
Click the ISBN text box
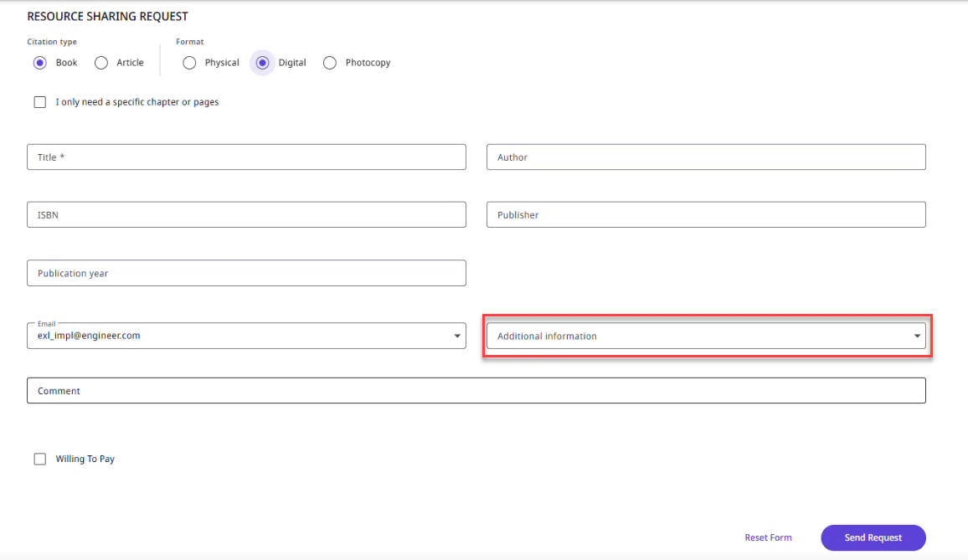[246, 215]
